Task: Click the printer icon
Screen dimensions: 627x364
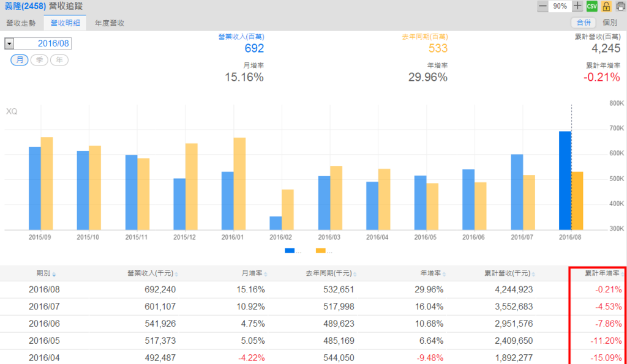Action: pyautogui.click(x=621, y=6)
